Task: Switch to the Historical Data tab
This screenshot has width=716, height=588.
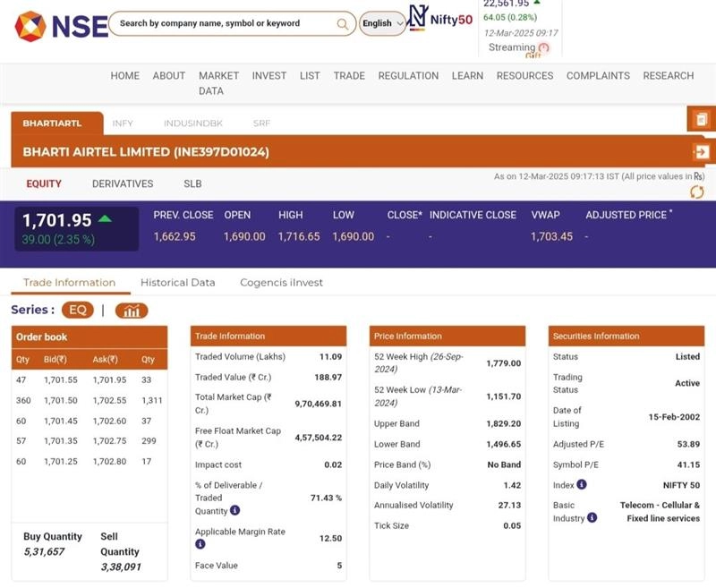Action: tap(177, 283)
